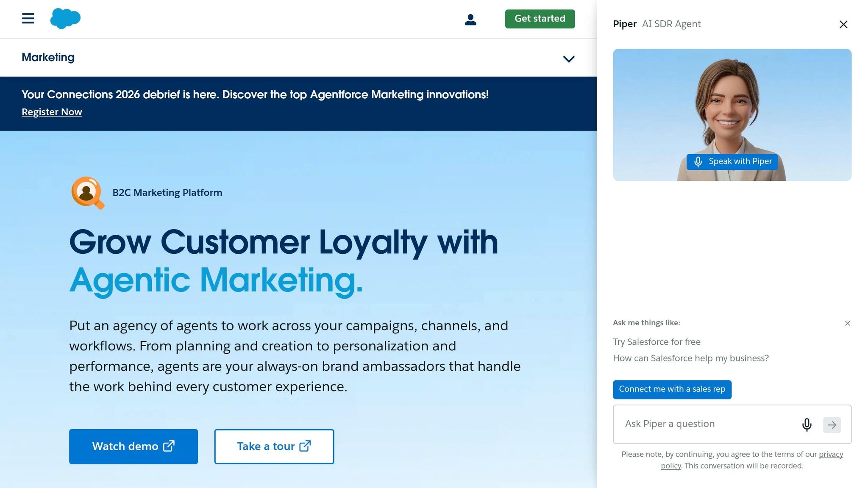This screenshot has width=868, height=488.
Task: Click the AI SDR Agent subtitle
Action: click(671, 24)
